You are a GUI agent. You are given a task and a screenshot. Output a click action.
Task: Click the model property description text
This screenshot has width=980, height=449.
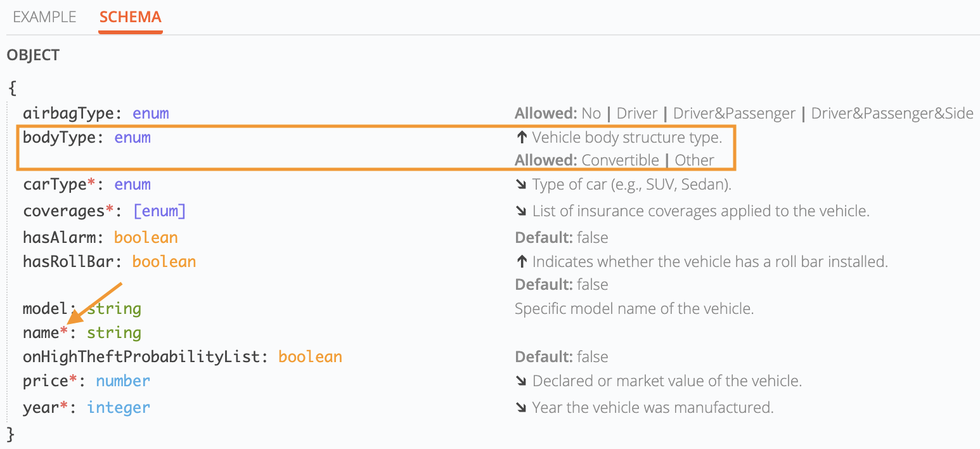tap(634, 309)
